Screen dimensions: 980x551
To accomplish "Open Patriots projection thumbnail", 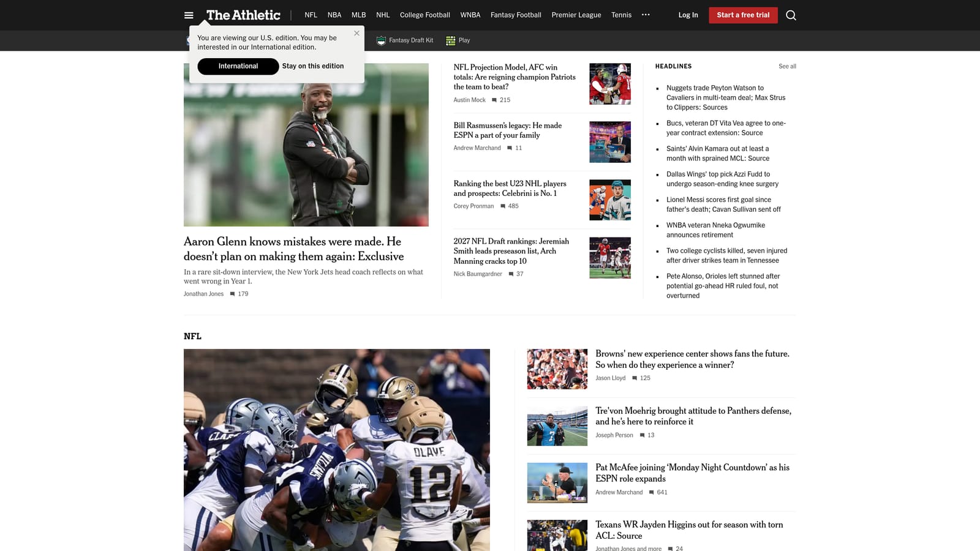I will [610, 84].
